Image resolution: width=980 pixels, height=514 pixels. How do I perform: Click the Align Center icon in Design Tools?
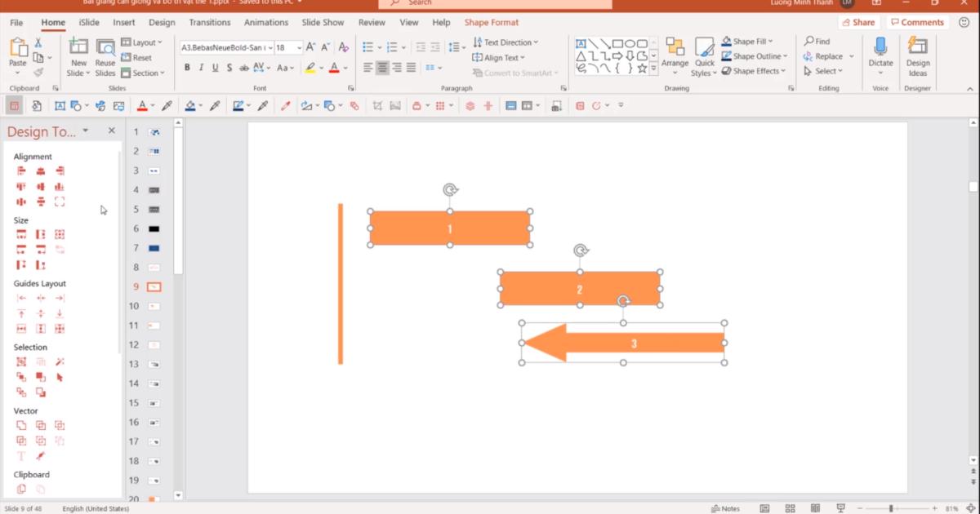pyautogui.click(x=41, y=171)
